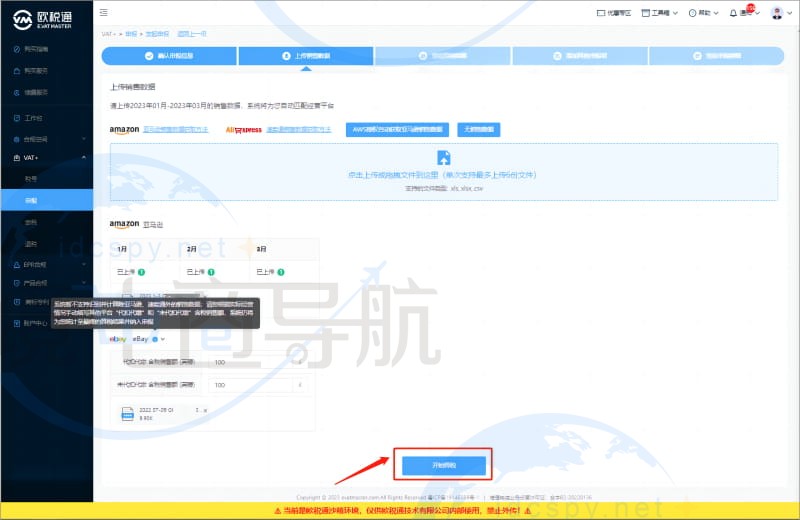The width and height of the screenshot is (800, 520).
Task: Open the notifications dropdown arrow
Action: [758, 13]
